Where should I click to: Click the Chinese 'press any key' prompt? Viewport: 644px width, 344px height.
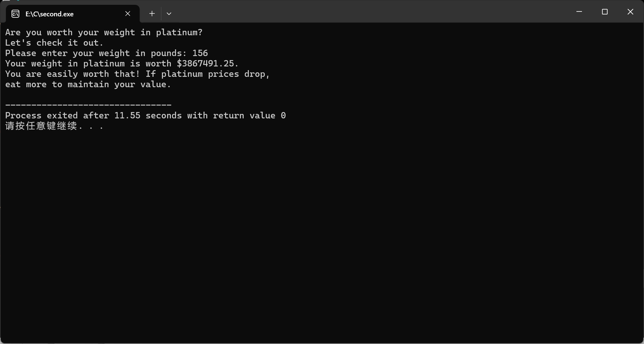pyautogui.click(x=54, y=126)
